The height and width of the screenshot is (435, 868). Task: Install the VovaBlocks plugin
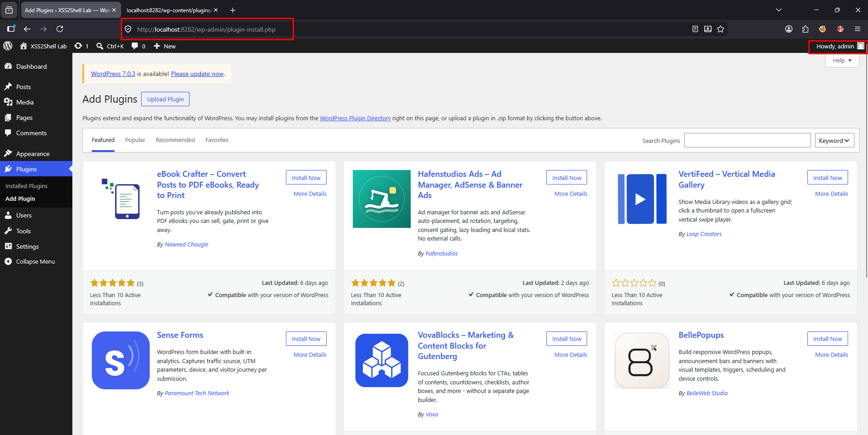(x=567, y=339)
